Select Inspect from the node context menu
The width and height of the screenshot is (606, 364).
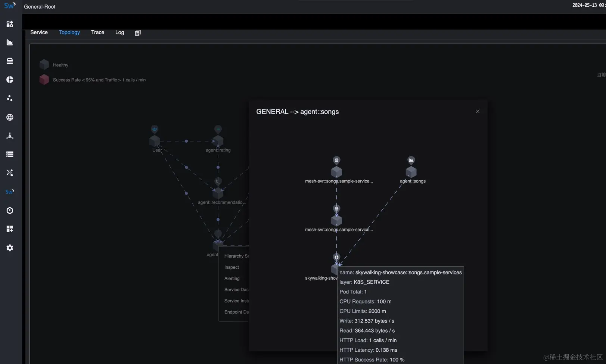[231, 267]
